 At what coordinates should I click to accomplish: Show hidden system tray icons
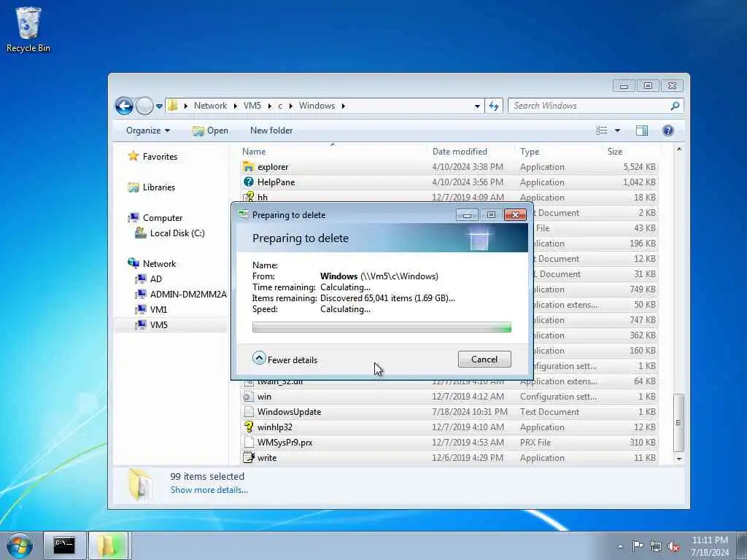click(620, 547)
